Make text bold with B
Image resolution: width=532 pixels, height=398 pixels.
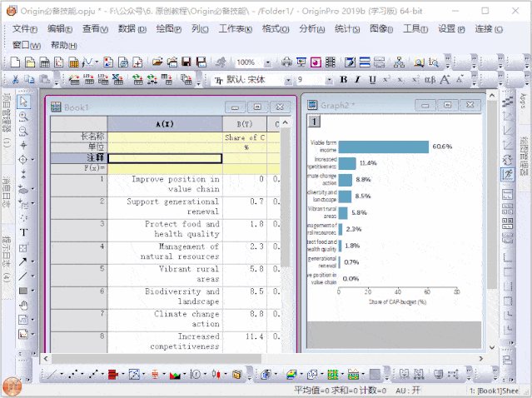(343, 80)
